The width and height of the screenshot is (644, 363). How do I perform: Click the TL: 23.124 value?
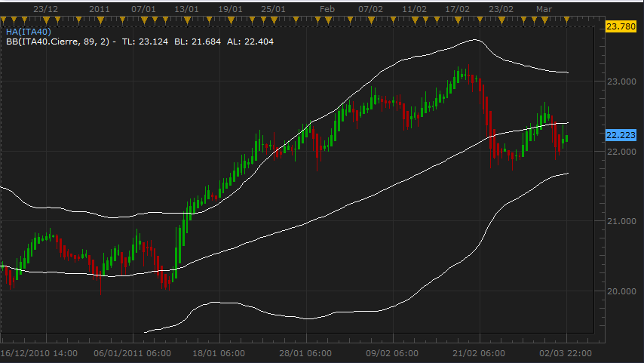pyautogui.click(x=145, y=42)
